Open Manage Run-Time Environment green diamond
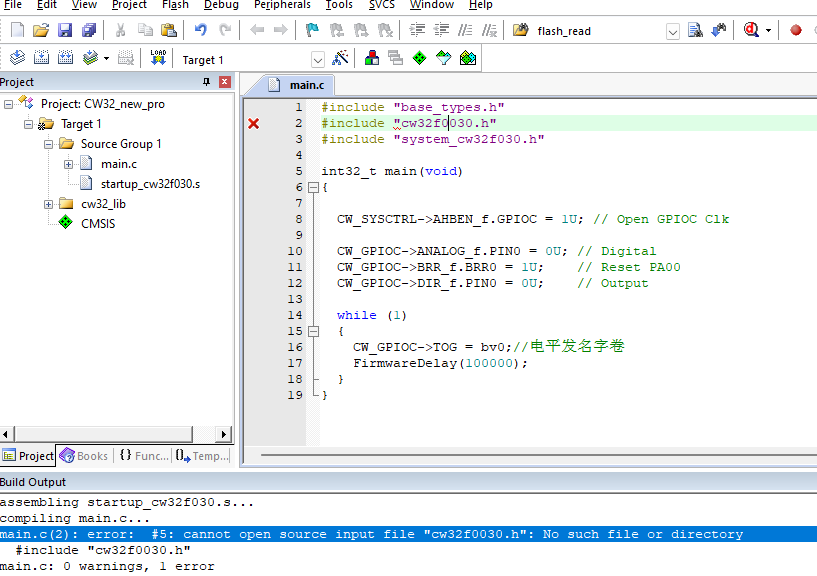817x576 pixels. click(x=419, y=58)
